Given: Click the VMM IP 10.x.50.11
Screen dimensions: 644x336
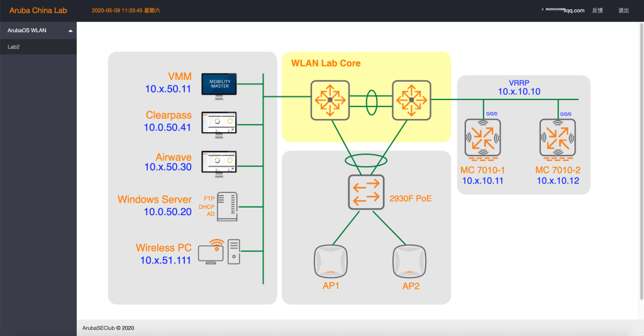Looking at the screenshot, I should pyautogui.click(x=168, y=89).
